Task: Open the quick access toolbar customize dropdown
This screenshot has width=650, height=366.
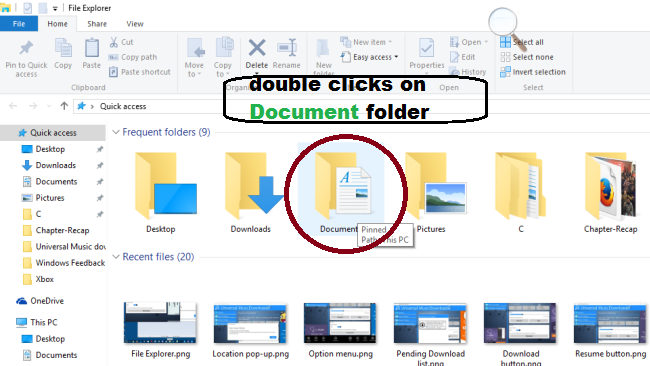Action: [x=55, y=8]
